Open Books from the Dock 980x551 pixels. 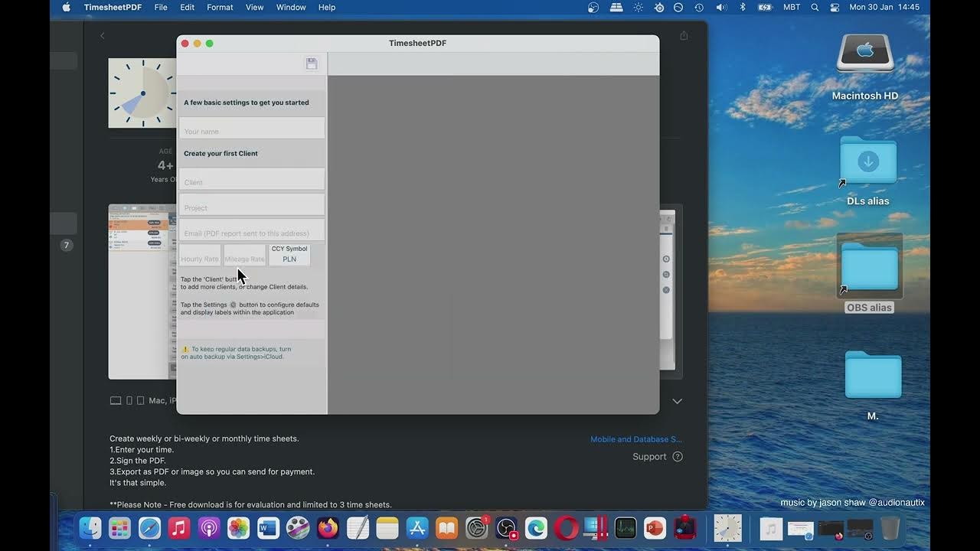click(446, 528)
